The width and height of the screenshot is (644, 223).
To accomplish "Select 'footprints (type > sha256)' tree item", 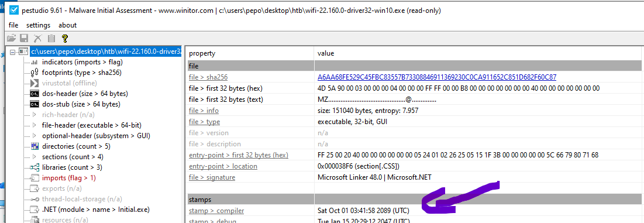I will [82, 73].
